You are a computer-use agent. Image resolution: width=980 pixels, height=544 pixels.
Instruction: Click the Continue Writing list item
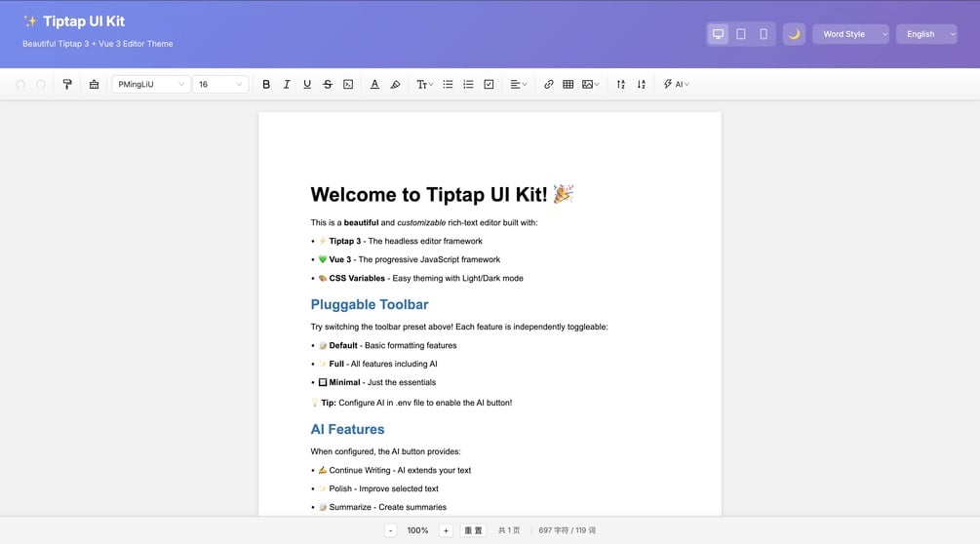(394, 470)
